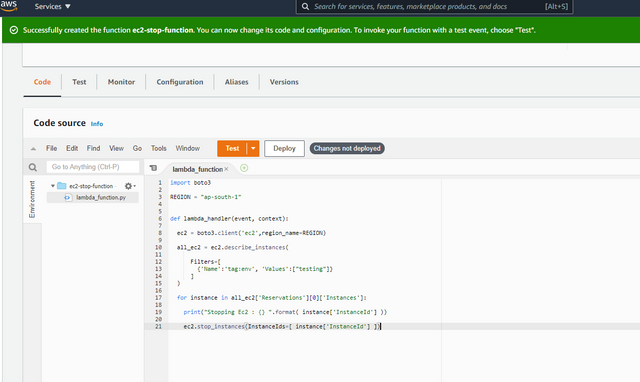Open the Monitor tab

[121, 82]
